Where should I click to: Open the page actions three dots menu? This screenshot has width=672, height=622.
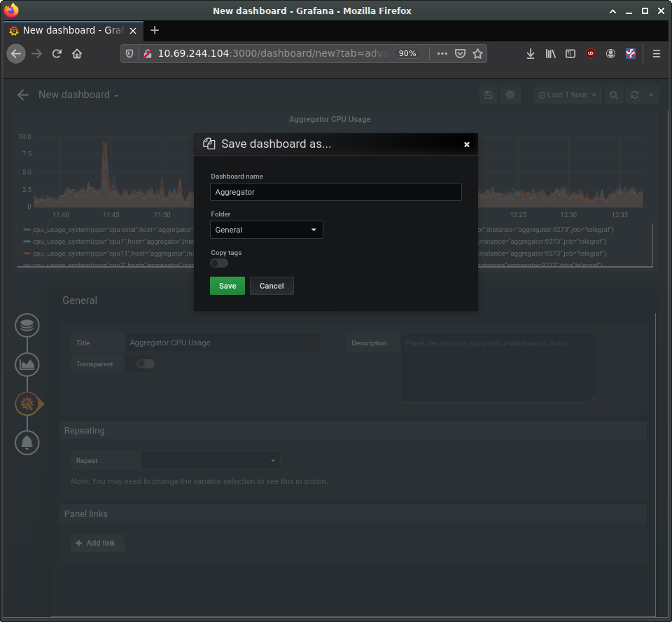pyautogui.click(x=442, y=54)
